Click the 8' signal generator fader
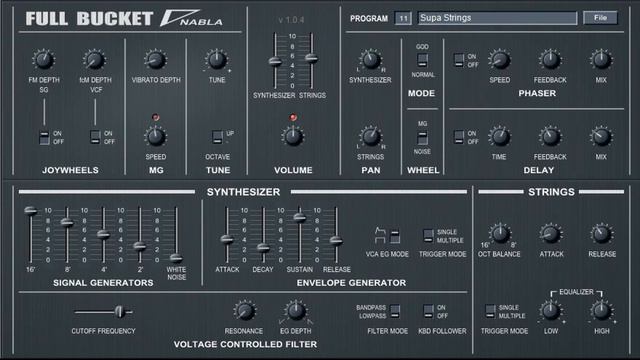 67,222
